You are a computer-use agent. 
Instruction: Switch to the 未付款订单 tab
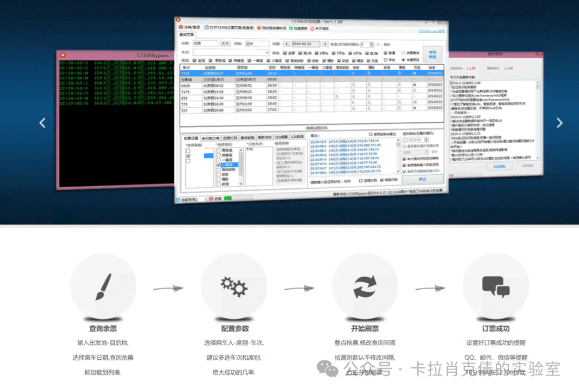[211, 138]
